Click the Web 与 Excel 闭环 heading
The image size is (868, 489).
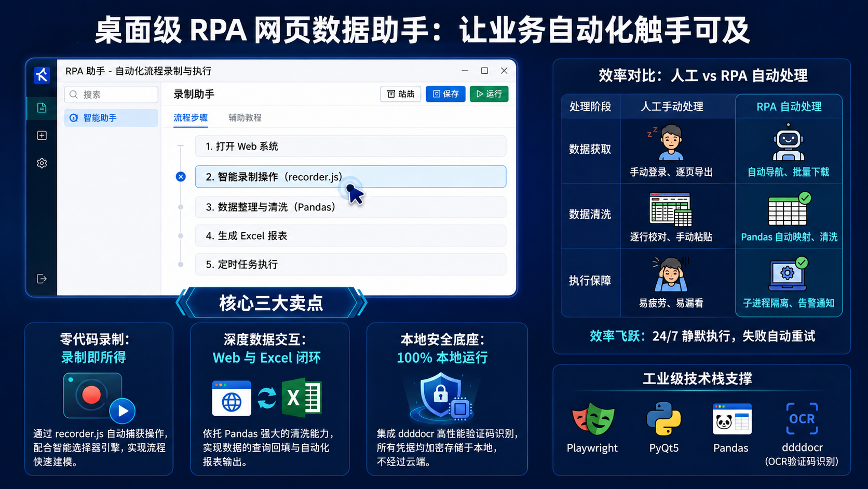tap(267, 358)
